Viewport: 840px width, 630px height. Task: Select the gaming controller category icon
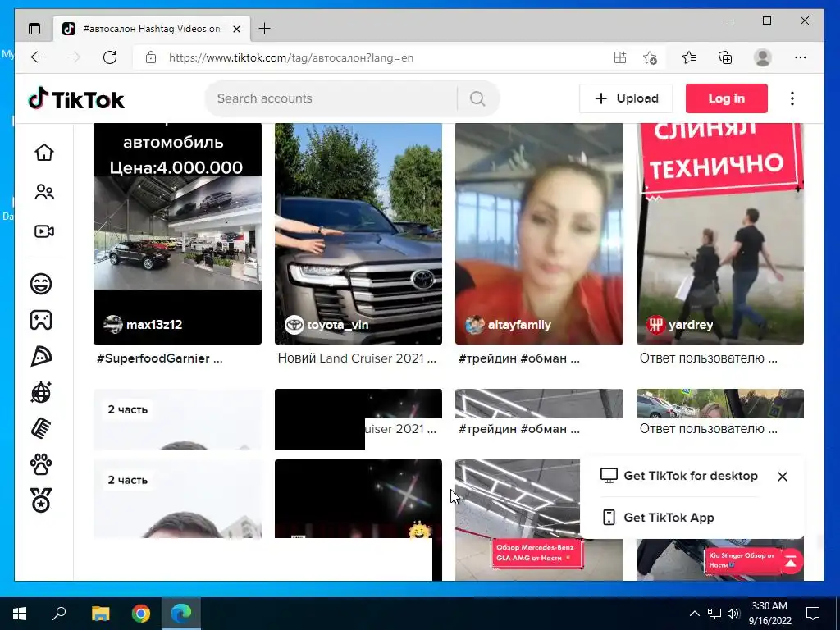pos(41,320)
